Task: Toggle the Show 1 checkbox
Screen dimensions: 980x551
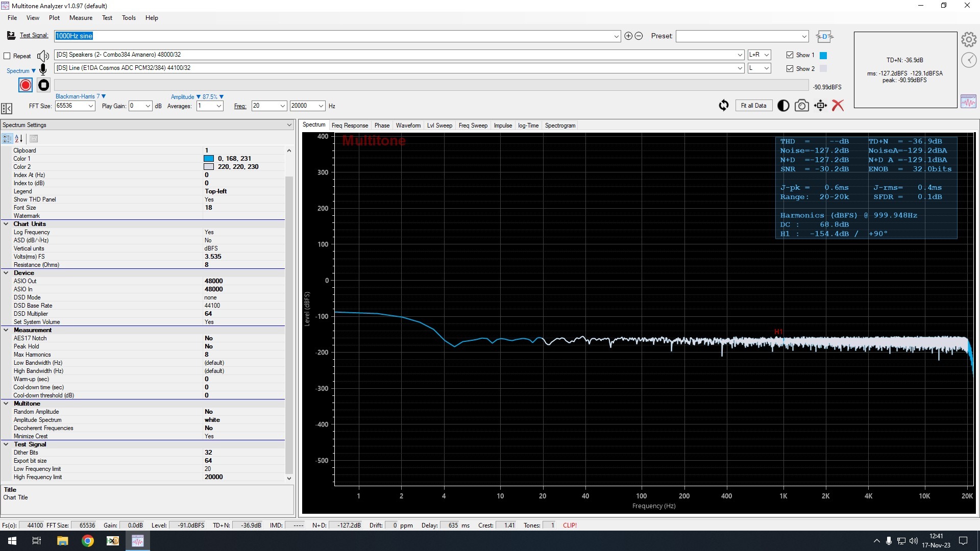Action: tap(790, 55)
